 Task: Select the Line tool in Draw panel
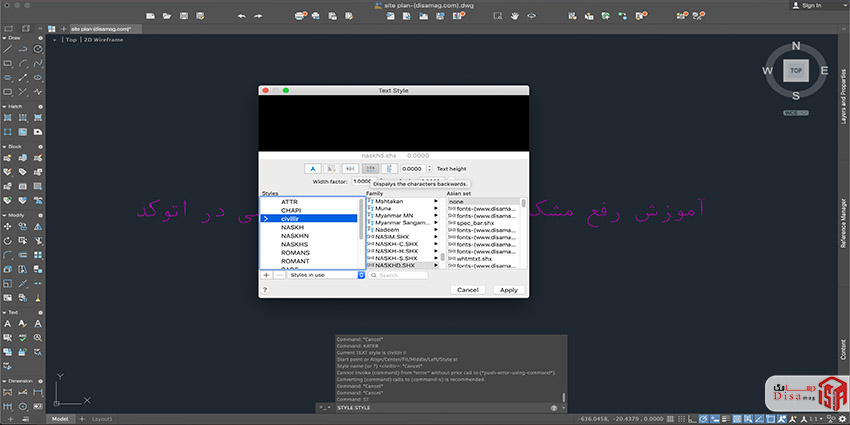click(8, 49)
